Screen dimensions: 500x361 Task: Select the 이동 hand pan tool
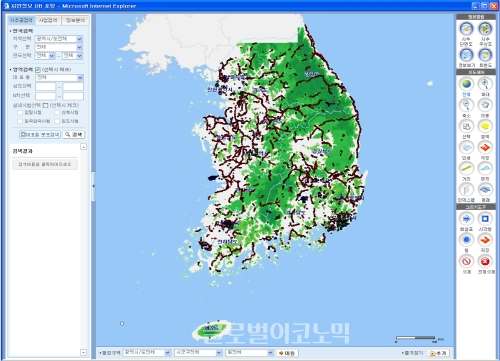pyautogui.click(x=485, y=105)
